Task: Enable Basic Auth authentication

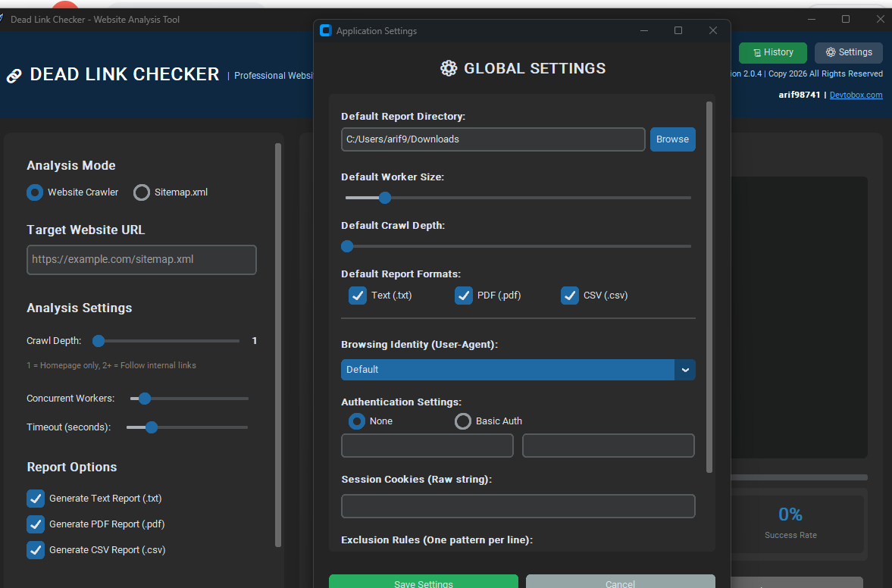Action: coord(463,421)
